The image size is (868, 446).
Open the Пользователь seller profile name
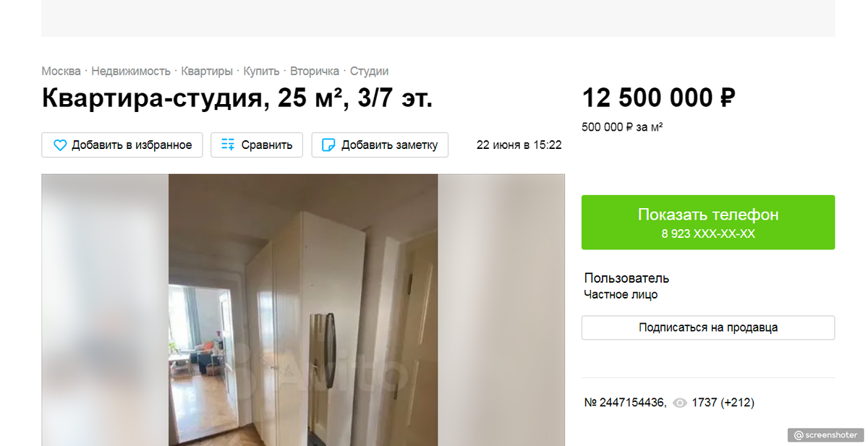[626, 278]
